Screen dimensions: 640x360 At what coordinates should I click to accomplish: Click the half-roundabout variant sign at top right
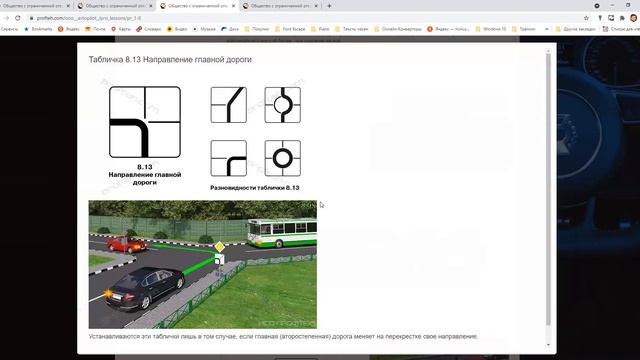282,105
